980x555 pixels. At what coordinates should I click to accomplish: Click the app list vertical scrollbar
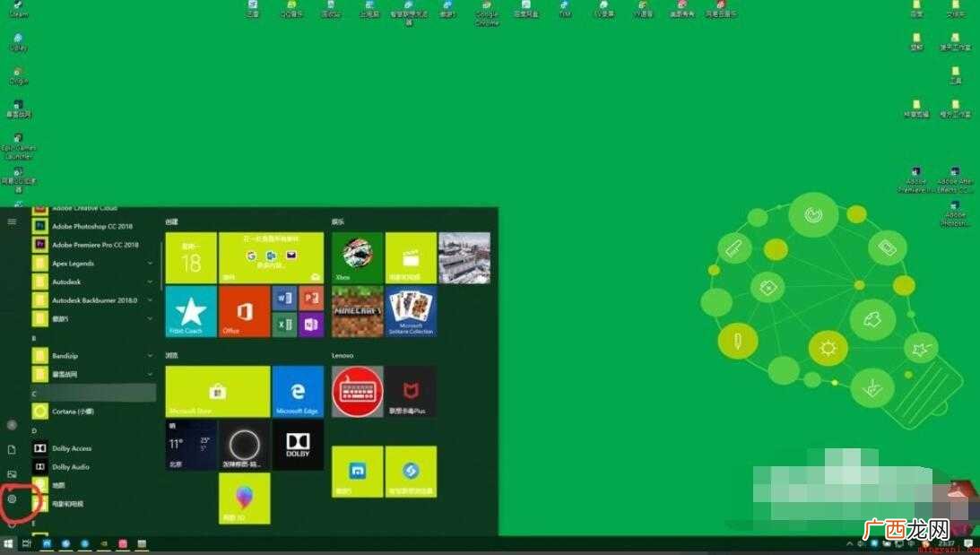coord(161,265)
